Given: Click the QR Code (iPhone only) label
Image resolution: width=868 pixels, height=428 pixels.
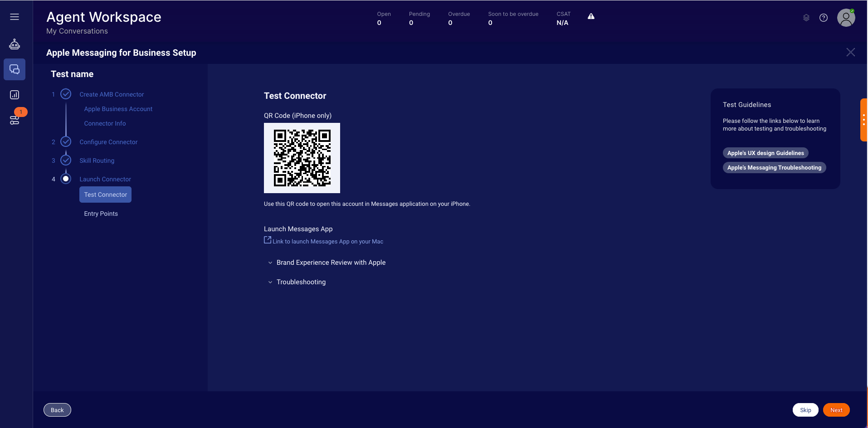Looking at the screenshot, I should (x=297, y=116).
